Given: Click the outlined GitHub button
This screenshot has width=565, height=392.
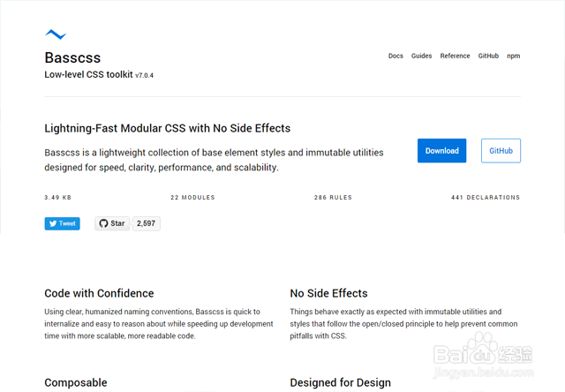Looking at the screenshot, I should (x=501, y=151).
